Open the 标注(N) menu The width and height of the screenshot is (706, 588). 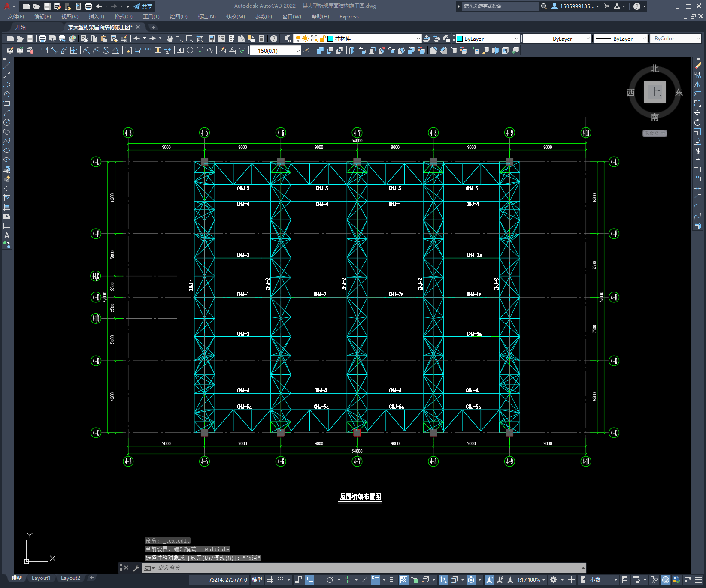click(x=206, y=17)
